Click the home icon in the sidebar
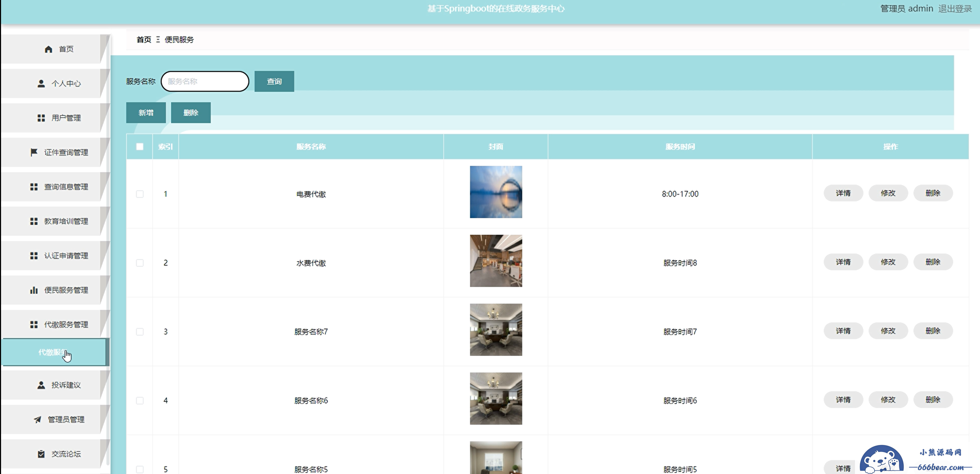This screenshot has height=474, width=980. (x=48, y=49)
